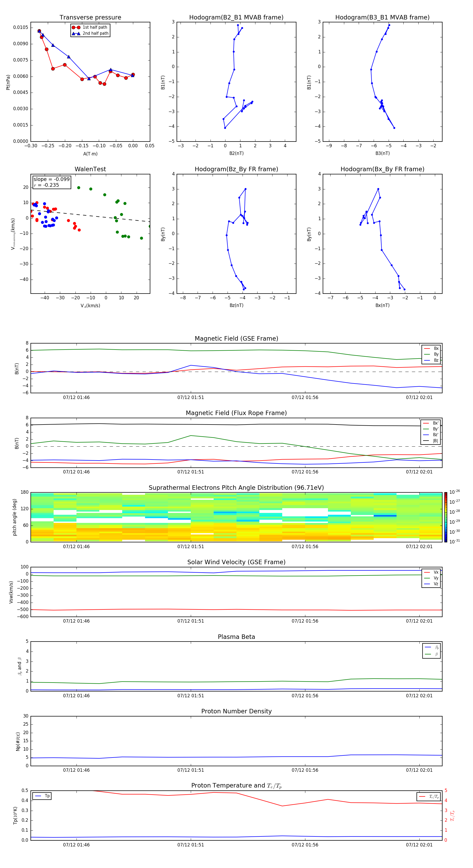Viewport: 473px width, 868px height.
Task: Select Vx legend entry in velocity panel
Action: point(431,572)
